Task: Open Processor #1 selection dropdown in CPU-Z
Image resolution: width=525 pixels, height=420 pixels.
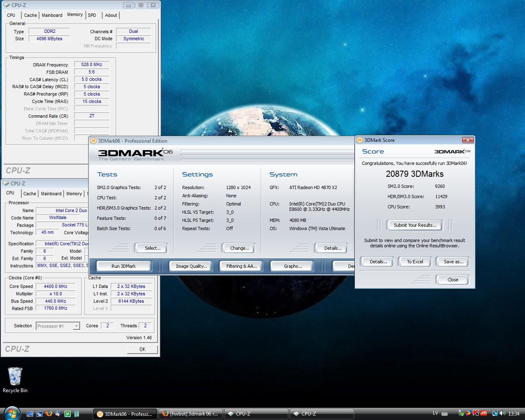Action: point(76,326)
